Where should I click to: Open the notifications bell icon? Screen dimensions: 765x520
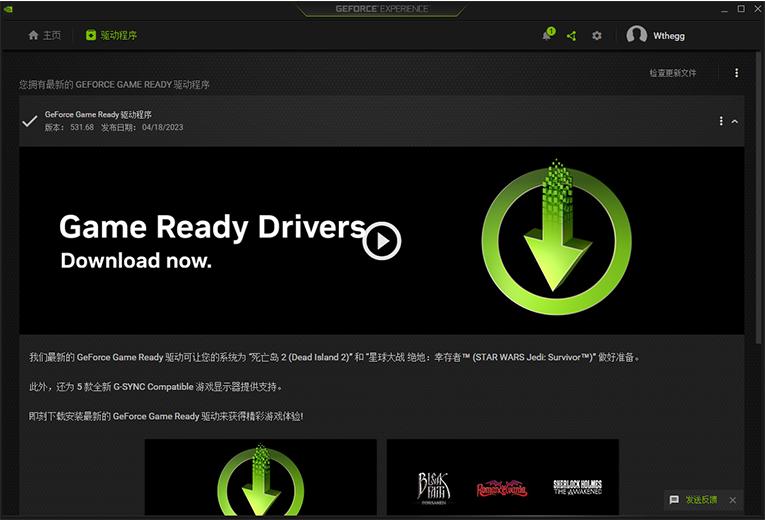click(548, 35)
